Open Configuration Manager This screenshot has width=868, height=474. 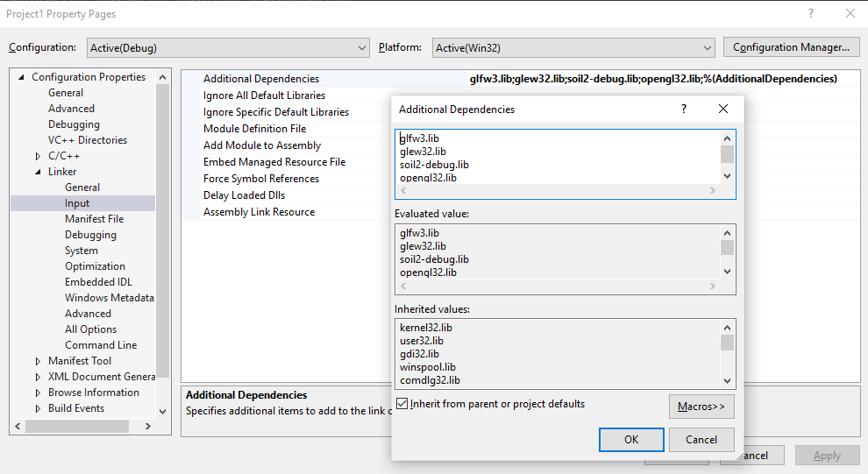[x=791, y=47]
